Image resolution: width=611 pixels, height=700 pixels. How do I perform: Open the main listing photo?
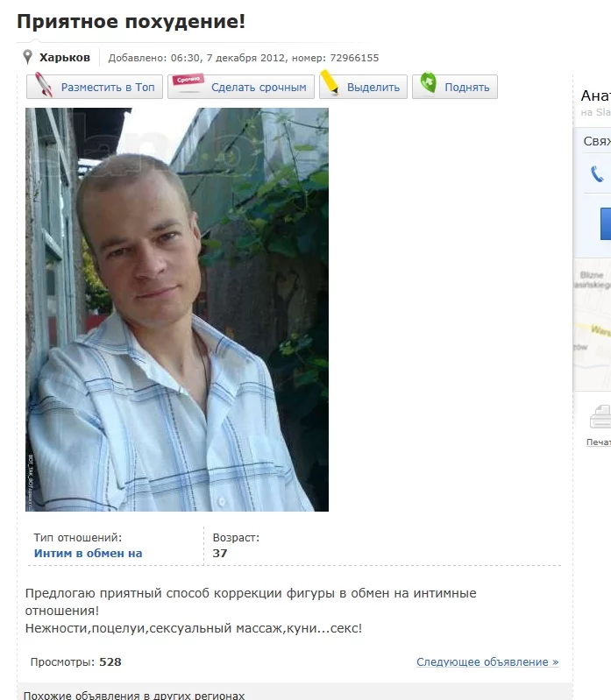pyautogui.click(x=177, y=309)
